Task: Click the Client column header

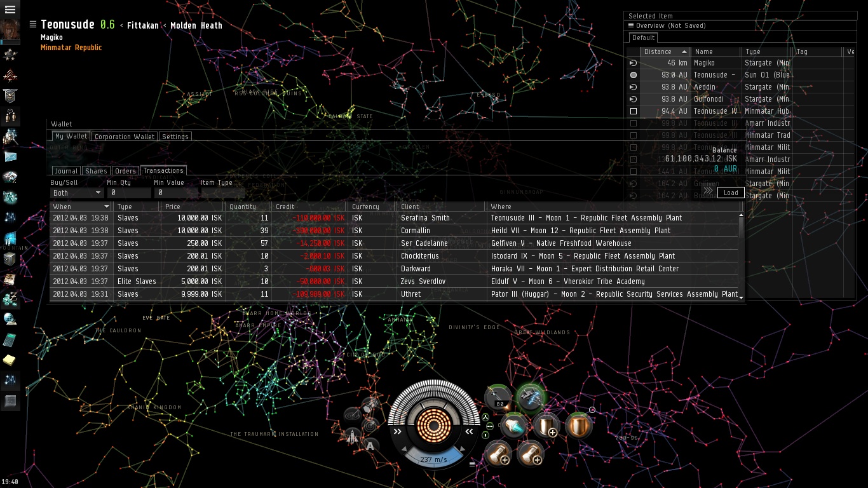Action: pos(442,207)
